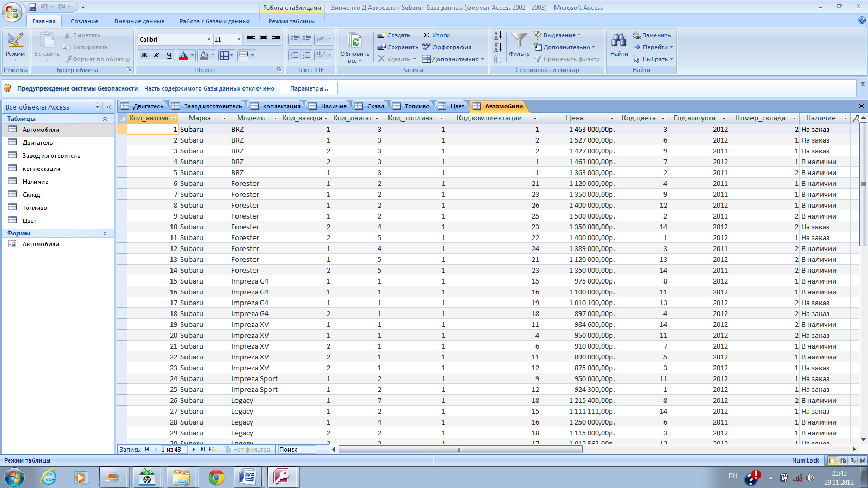Go to next record navigation arrow
The width and height of the screenshot is (868, 488).
tap(194, 450)
